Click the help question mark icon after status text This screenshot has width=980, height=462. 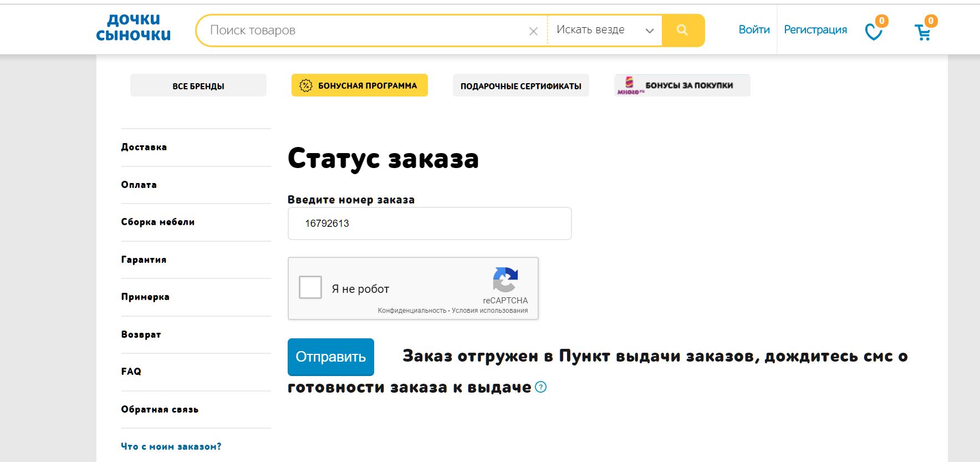pos(541,387)
